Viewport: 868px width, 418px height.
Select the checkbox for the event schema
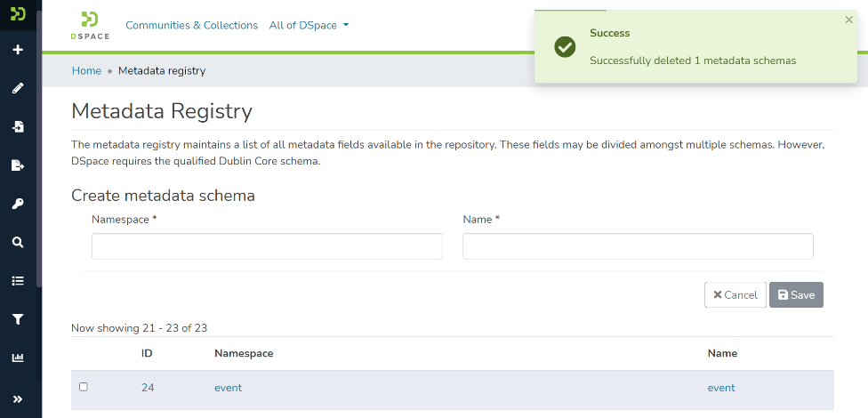[84, 387]
